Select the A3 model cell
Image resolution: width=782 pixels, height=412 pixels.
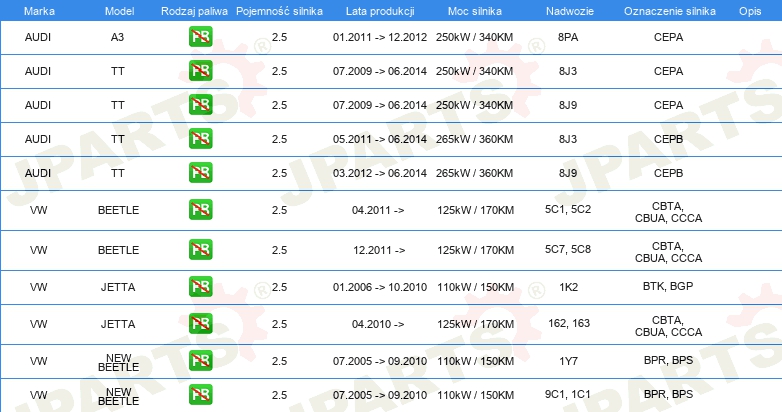[x=117, y=37]
